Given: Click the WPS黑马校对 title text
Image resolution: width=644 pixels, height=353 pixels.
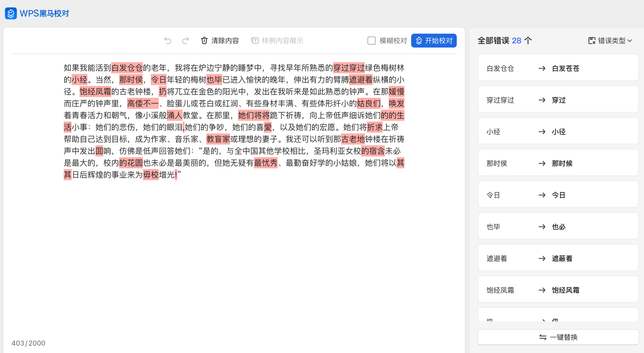Looking at the screenshot, I should point(44,13).
